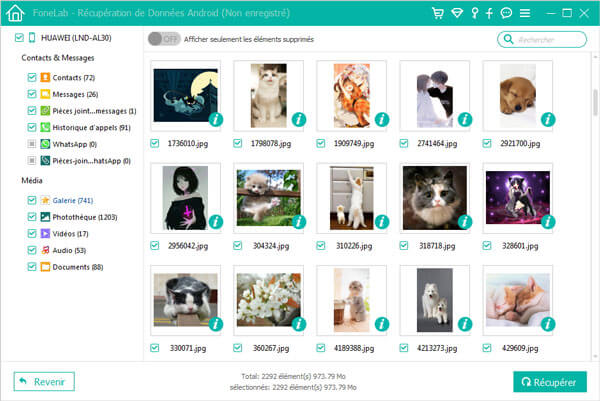Show info for 1736010.jpg
Screen dimensions: 600x401
point(216,120)
